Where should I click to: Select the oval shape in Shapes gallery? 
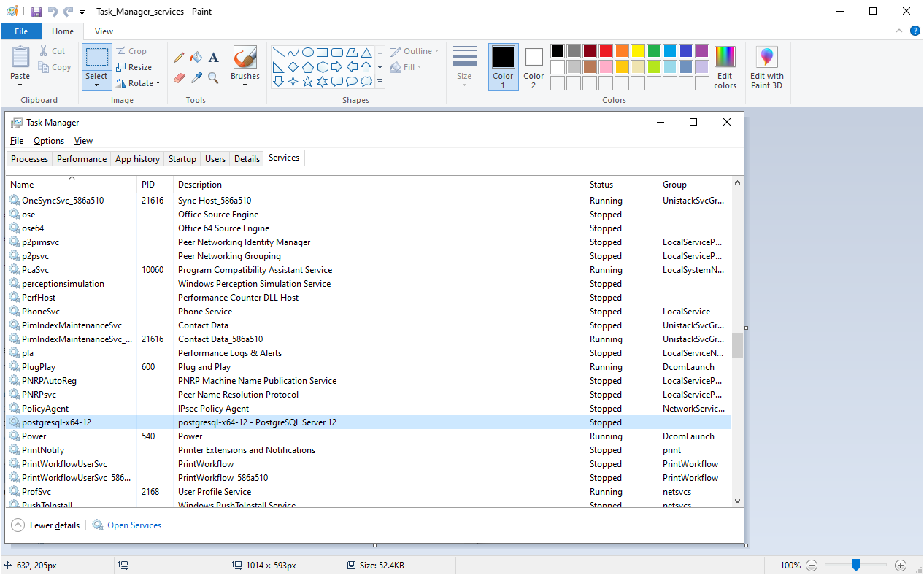308,53
